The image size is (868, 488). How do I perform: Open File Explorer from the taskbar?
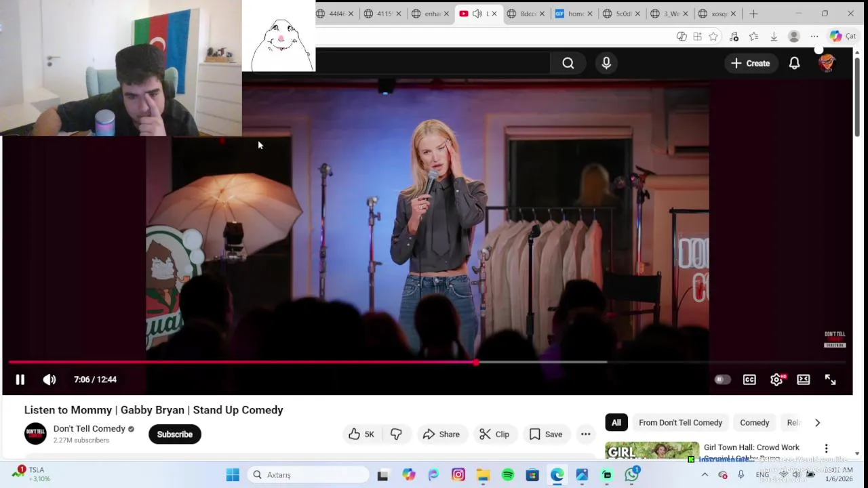click(483, 475)
